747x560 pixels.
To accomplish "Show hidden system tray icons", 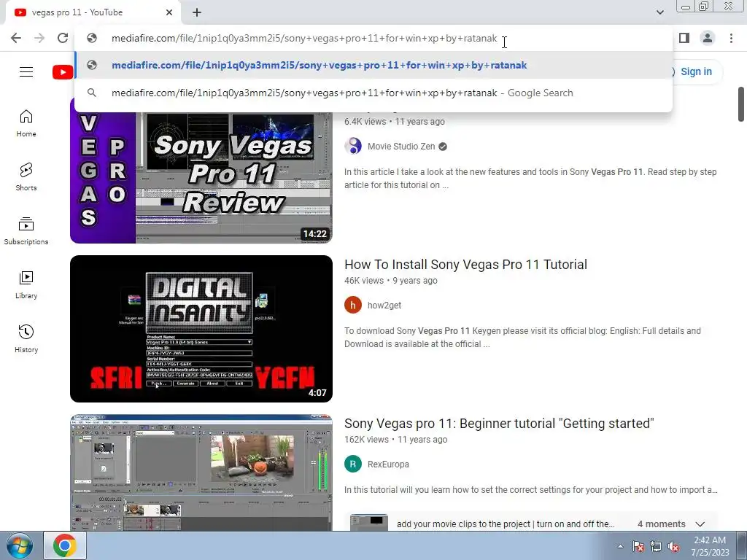I will click(x=620, y=546).
